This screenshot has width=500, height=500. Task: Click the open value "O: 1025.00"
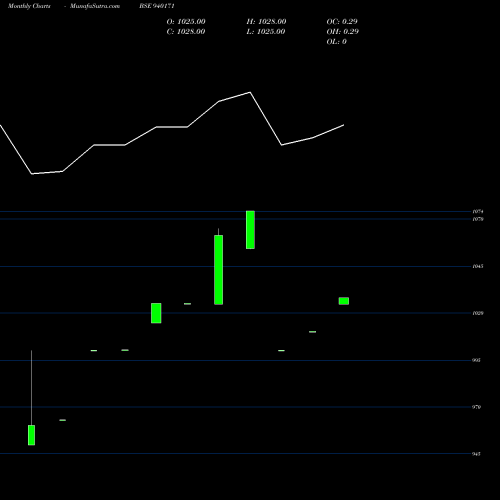[x=186, y=22]
